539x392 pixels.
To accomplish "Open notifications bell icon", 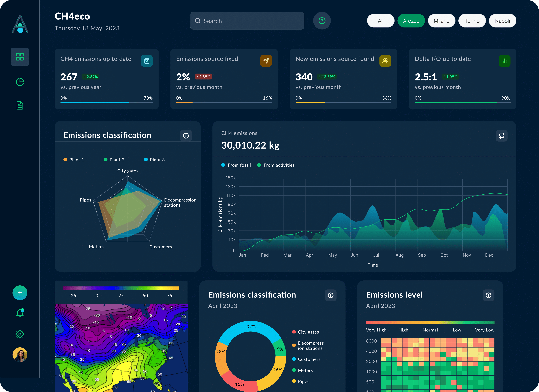I will (x=20, y=313).
